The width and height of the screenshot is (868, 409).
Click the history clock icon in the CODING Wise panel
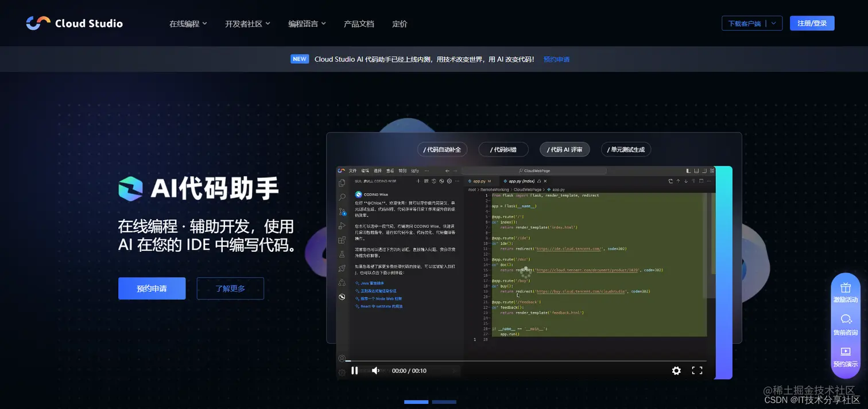[433, 181]
